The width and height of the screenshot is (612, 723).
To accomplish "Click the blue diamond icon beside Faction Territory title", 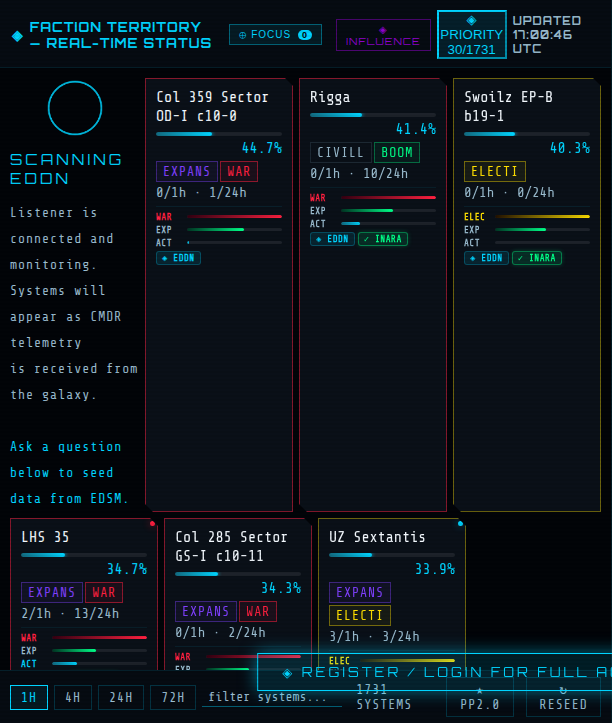I will [x=18, y=36].
